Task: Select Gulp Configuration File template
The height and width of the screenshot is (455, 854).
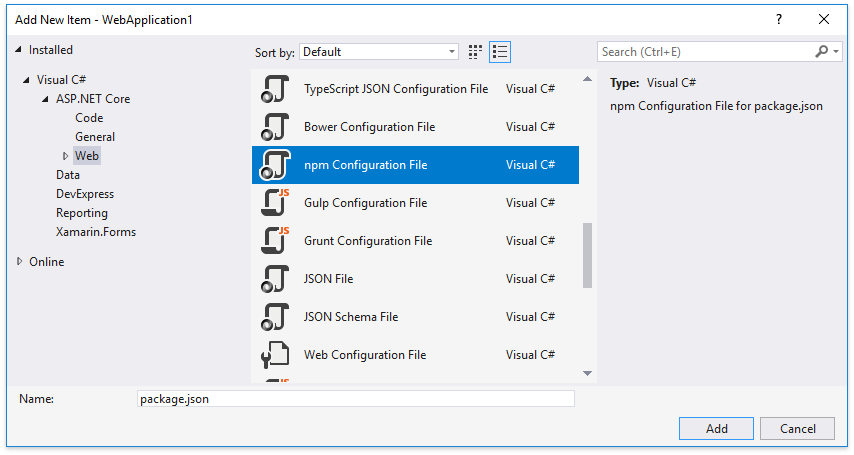Action: click(415, 203)
